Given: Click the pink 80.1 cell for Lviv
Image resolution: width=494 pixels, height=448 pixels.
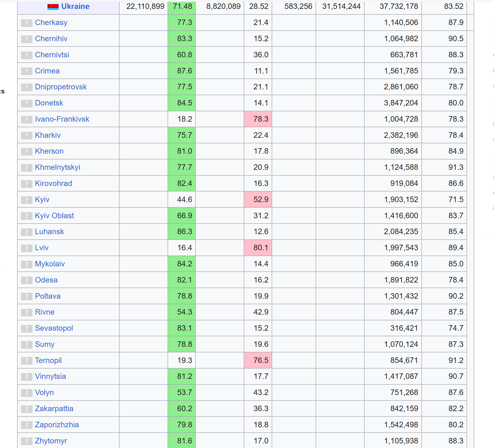Looking at the screenshot, I should (258, 248).
